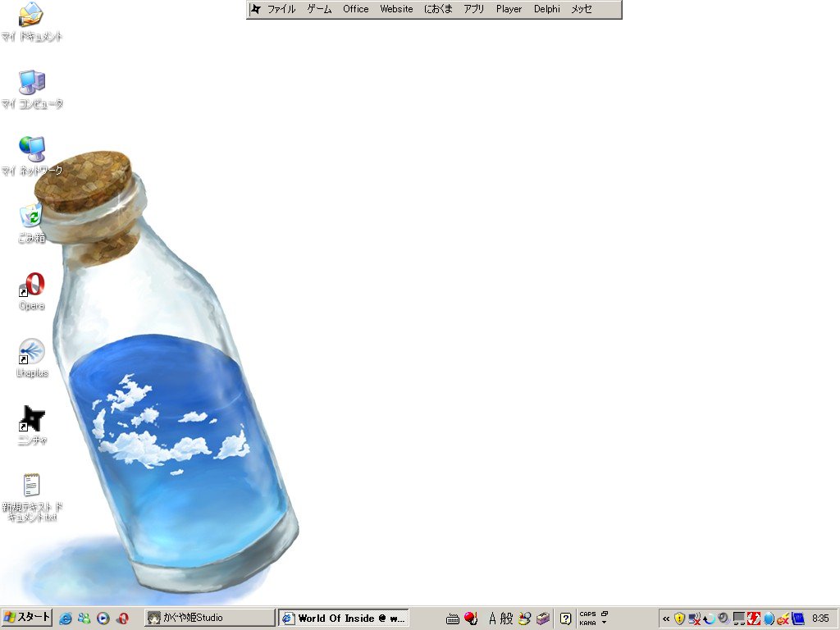This screenshot has width=840, height=630.
Task: Toggle the KANA lock indicator
Action: coord(587,623)
